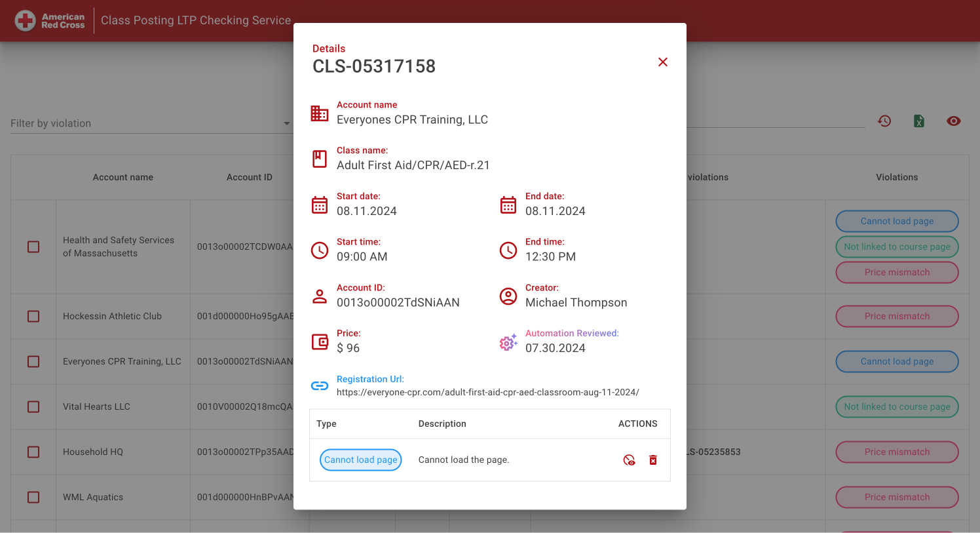This screenshot has height=533, width=980.
Task: Click the history clock icon in toolbar
Action: pyautogui.click(x=884, y=121)
